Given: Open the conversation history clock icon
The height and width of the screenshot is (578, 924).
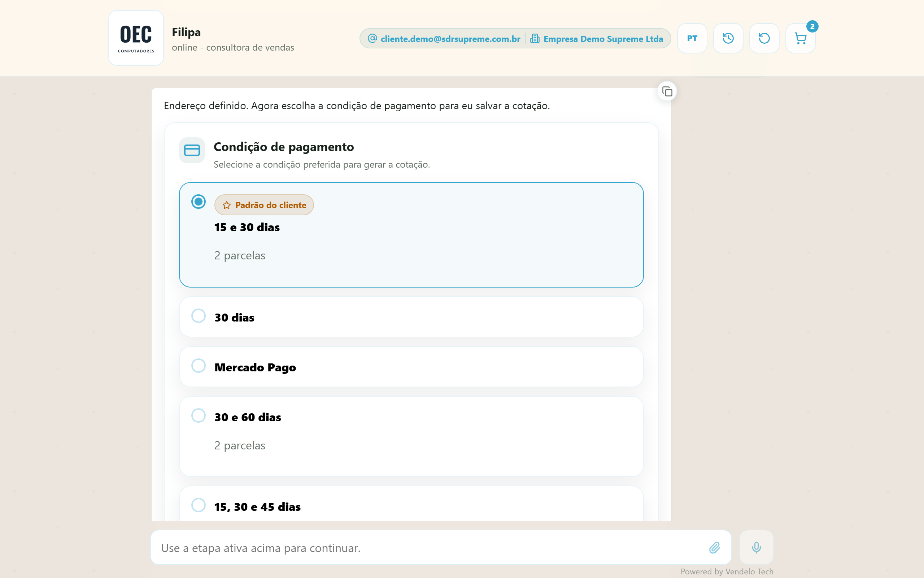Looking at the screenshot, I should pyautogui.click(x=728, y=38).
